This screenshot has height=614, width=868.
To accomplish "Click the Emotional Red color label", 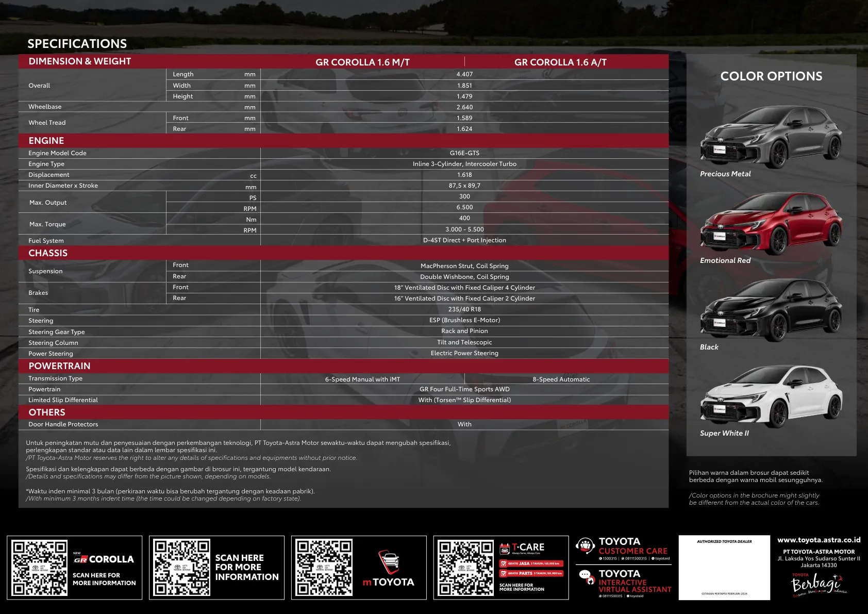I will point(725,261).
